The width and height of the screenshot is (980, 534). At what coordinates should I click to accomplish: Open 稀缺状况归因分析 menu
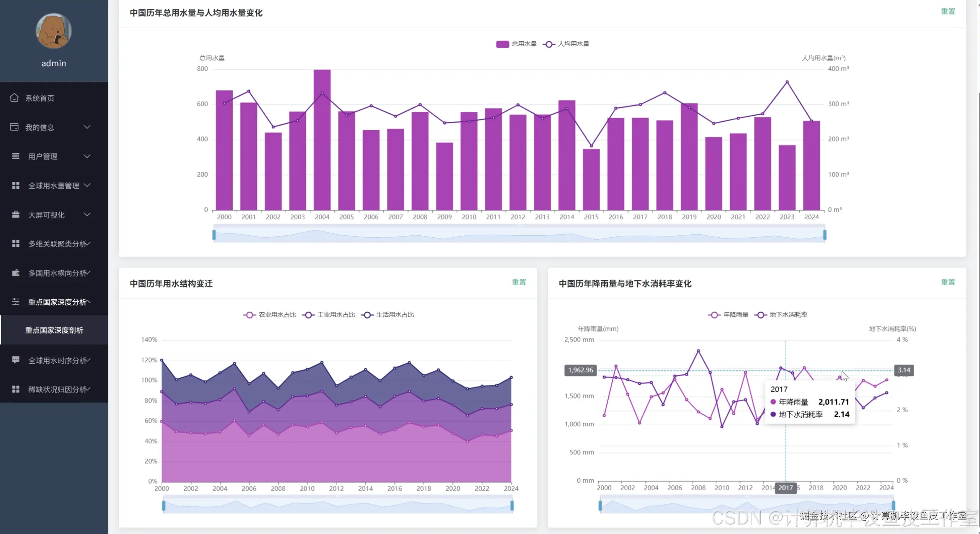(57, 389)
